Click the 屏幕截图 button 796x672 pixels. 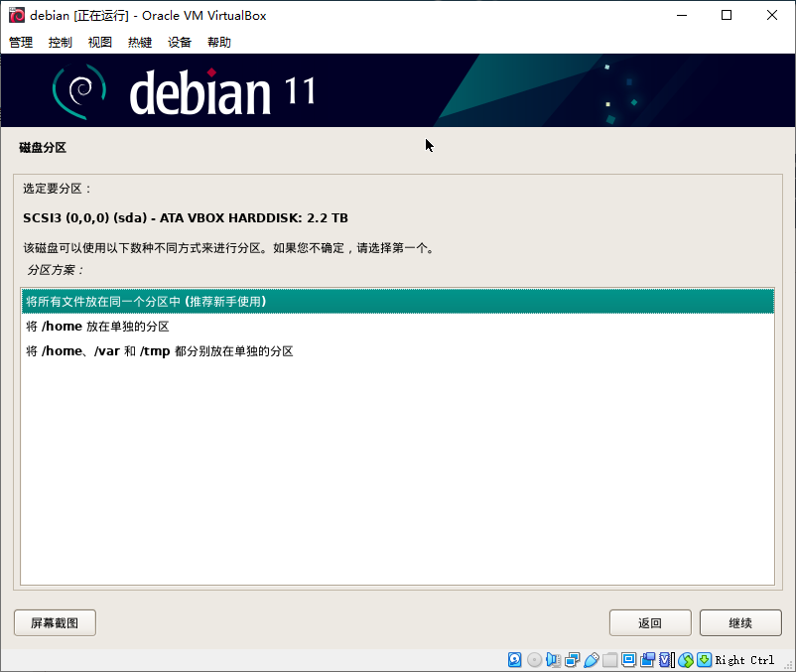[55, 622]
